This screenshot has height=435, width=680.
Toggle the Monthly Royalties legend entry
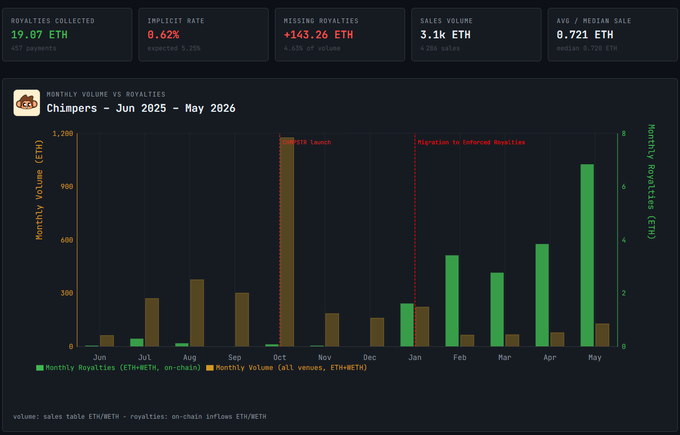[x=118, y=368]
